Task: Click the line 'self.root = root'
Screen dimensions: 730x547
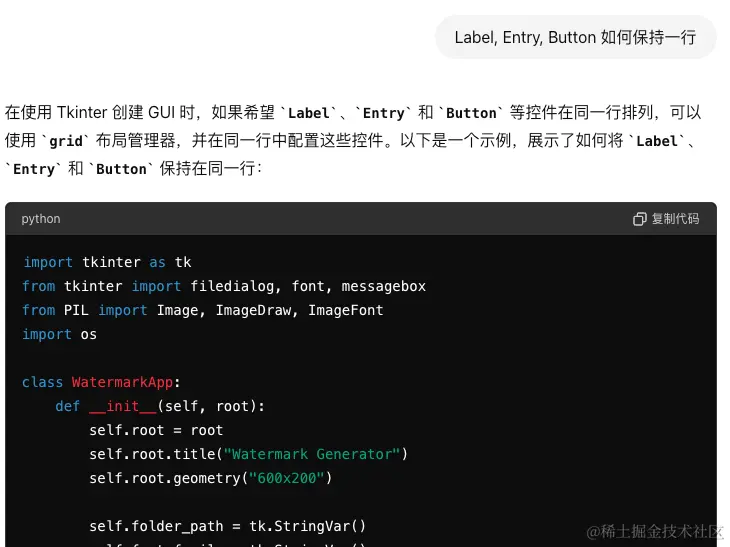Action: [x=156, y=430]
